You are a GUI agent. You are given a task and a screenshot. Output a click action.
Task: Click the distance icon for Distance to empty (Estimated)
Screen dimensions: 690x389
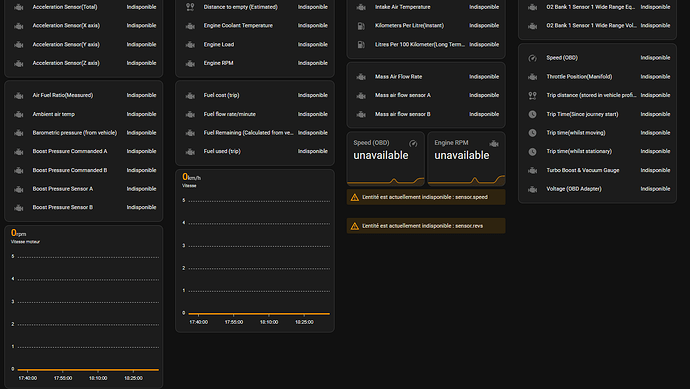point(190,7)
